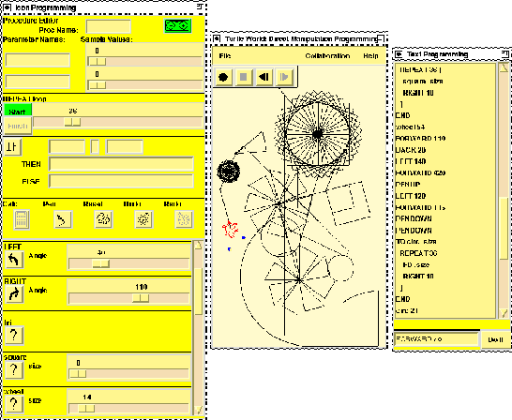
Task: Click the record button in Turtle World
Action: pos(223,77)
